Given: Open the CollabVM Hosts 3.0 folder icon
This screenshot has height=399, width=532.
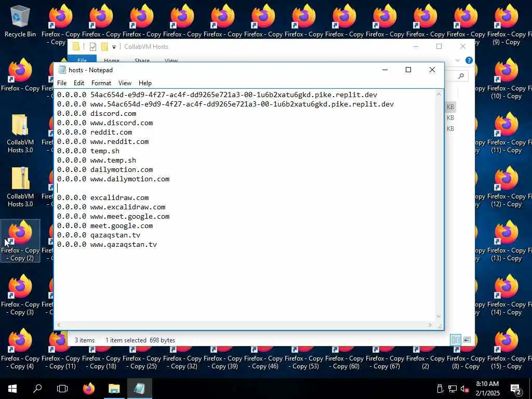Looking at the screenshot, I should (20, 134).
